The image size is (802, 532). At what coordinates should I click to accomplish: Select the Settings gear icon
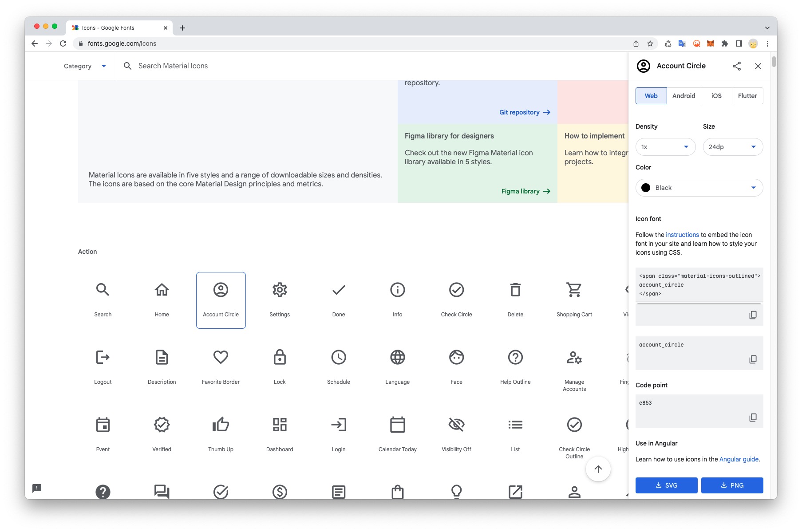pos(280,290)
